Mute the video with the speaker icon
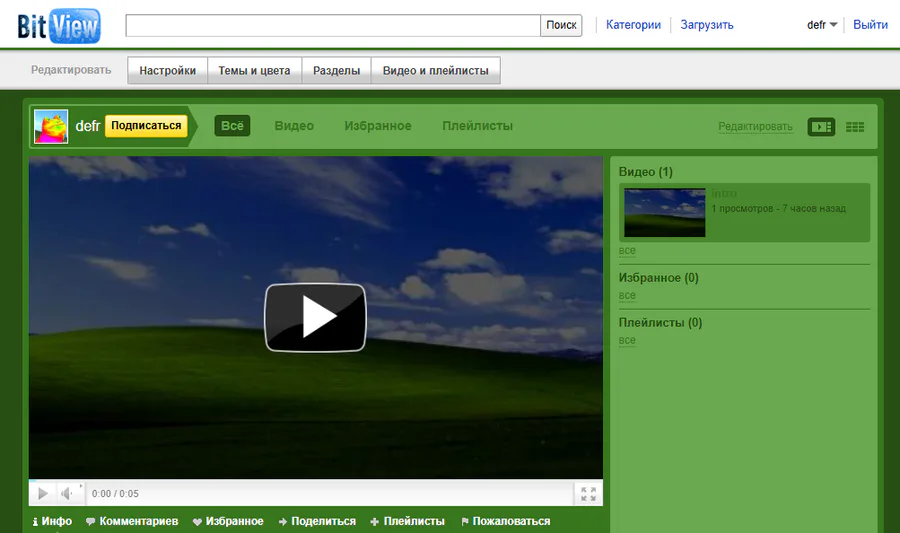 point(68,493)
